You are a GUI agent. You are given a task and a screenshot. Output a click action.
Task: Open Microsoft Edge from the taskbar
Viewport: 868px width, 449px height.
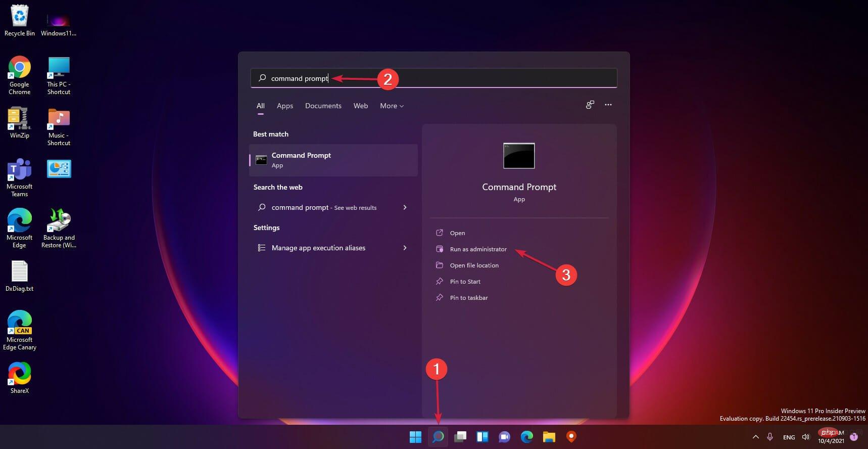click(526, 437)
